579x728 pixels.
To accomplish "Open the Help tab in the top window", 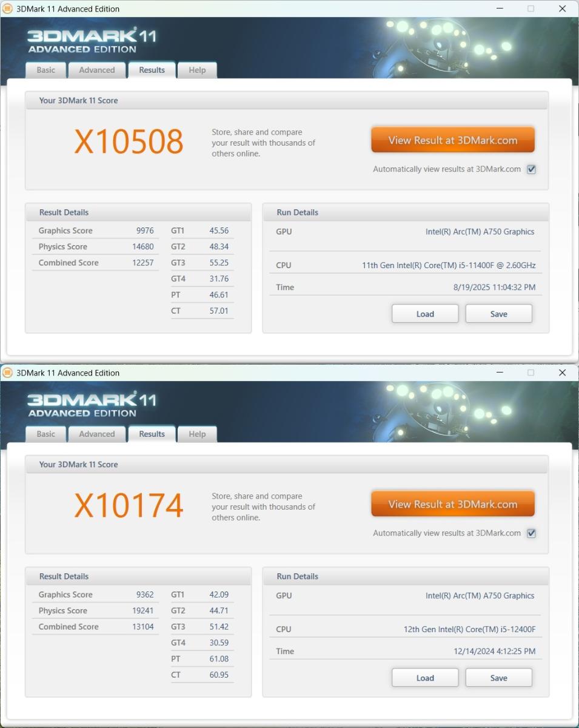I will pyautogui.click(x=197, y=70).
